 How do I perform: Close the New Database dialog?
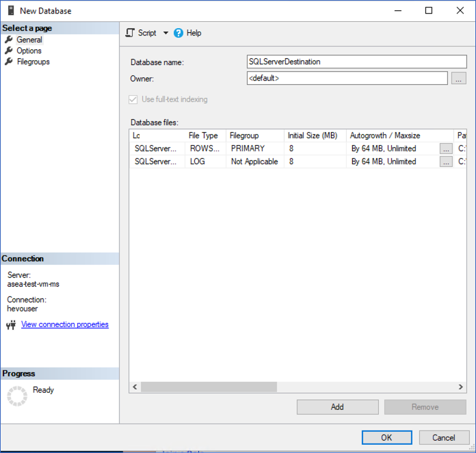coord(460,11)
